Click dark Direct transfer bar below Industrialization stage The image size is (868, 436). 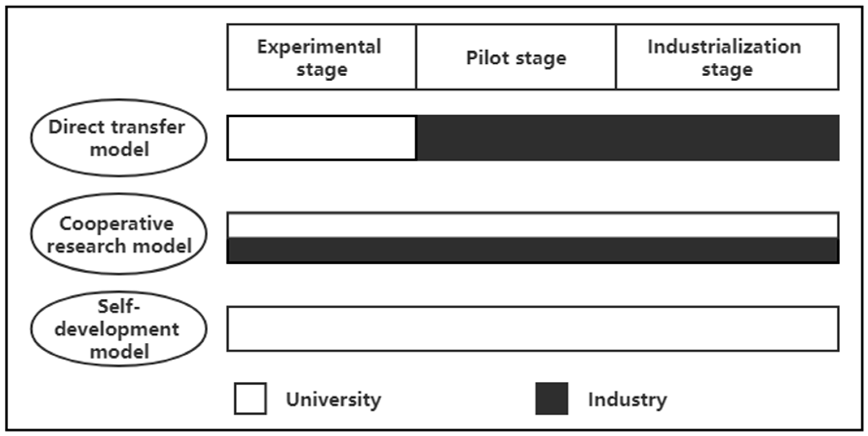coord(727,138)
